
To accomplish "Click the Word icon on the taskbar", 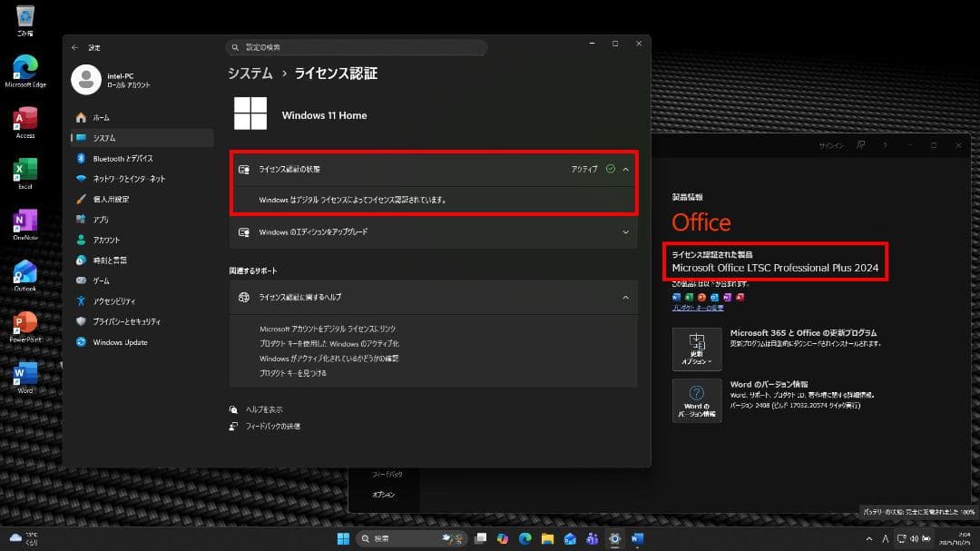I will point(637,538).
